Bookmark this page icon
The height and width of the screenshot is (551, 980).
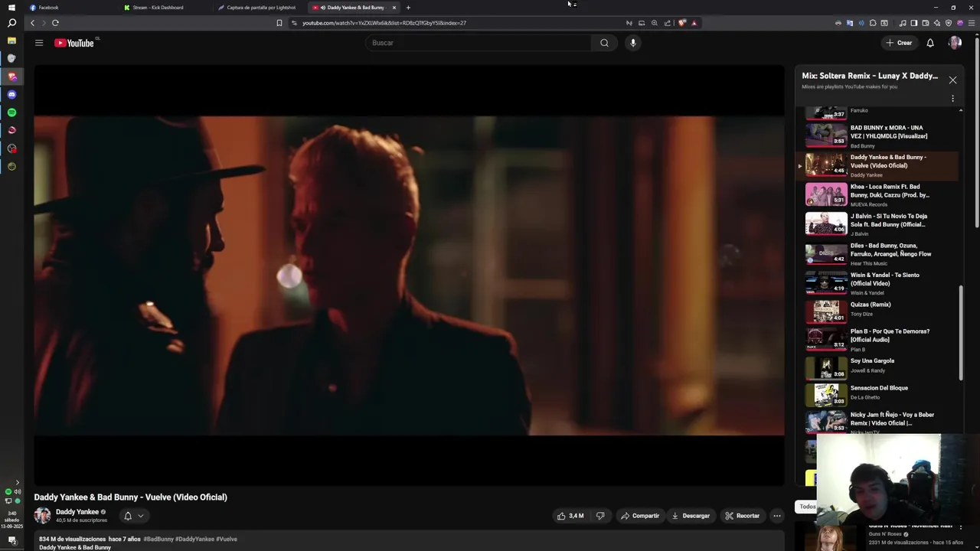pyautogui.click(x=279, y=23)
